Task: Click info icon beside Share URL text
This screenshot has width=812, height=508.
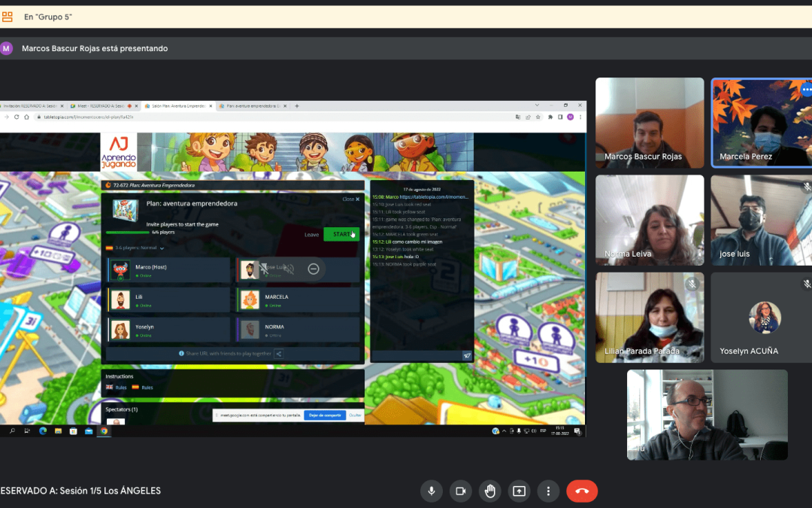Action: 181,354
